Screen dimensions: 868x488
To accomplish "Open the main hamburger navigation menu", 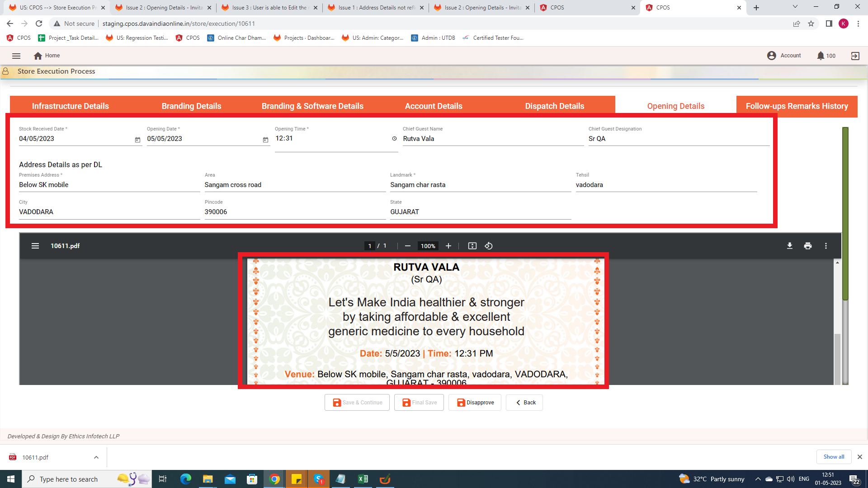I will pyautogui.click(x=16, y=56).
